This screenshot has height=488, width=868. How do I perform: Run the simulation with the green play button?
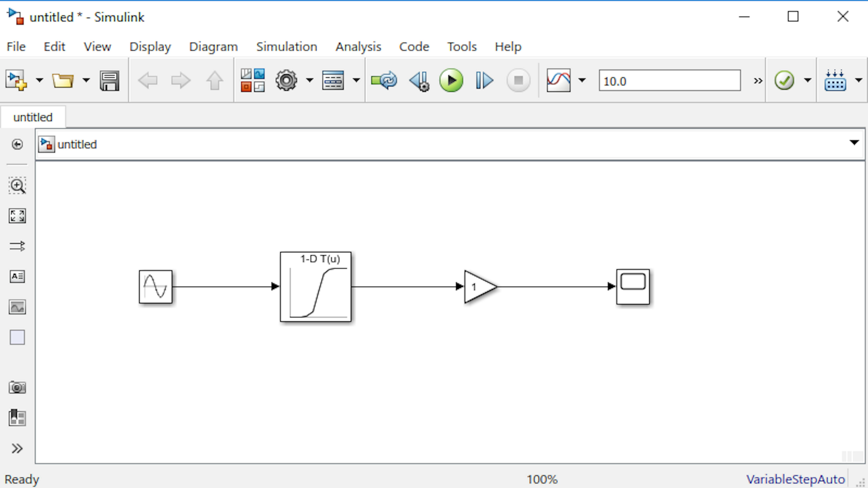click(451, 80)
